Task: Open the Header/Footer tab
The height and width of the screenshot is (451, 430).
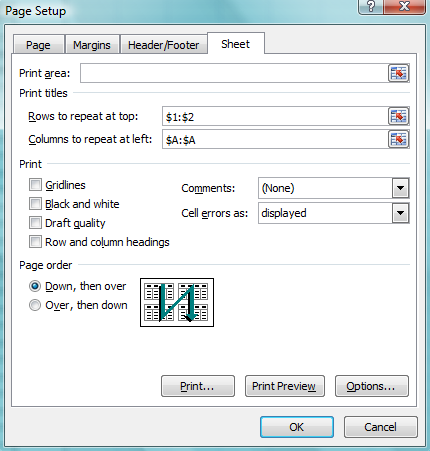Action: tap(163, 45)
